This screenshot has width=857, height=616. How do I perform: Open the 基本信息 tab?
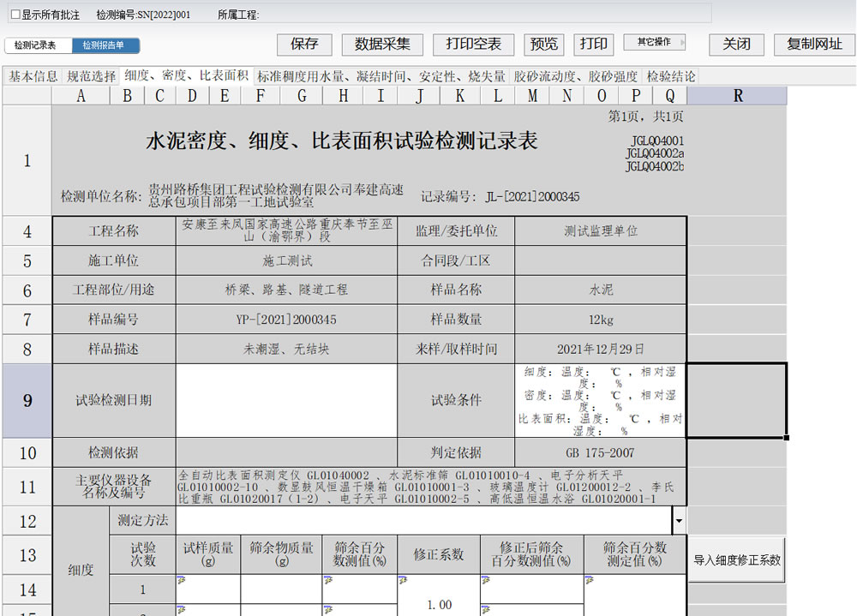(x=33, y=76)
